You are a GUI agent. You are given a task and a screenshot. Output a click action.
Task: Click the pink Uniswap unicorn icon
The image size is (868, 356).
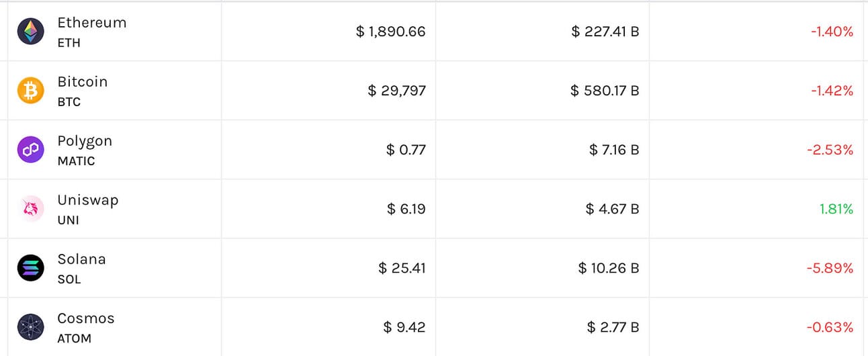click(x=30, y=209)
